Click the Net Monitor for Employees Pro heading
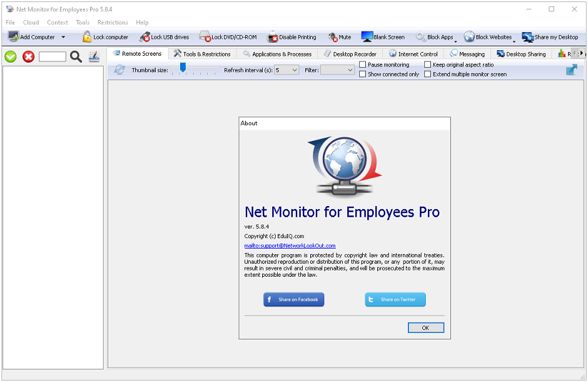This screenshot has height=382, width=588. tap(342, 212)
